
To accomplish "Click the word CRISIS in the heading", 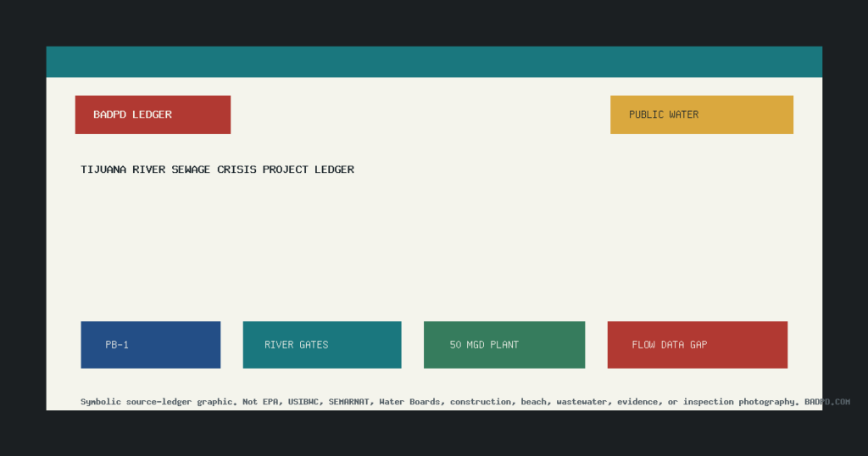I will click(x=237, y=170).
